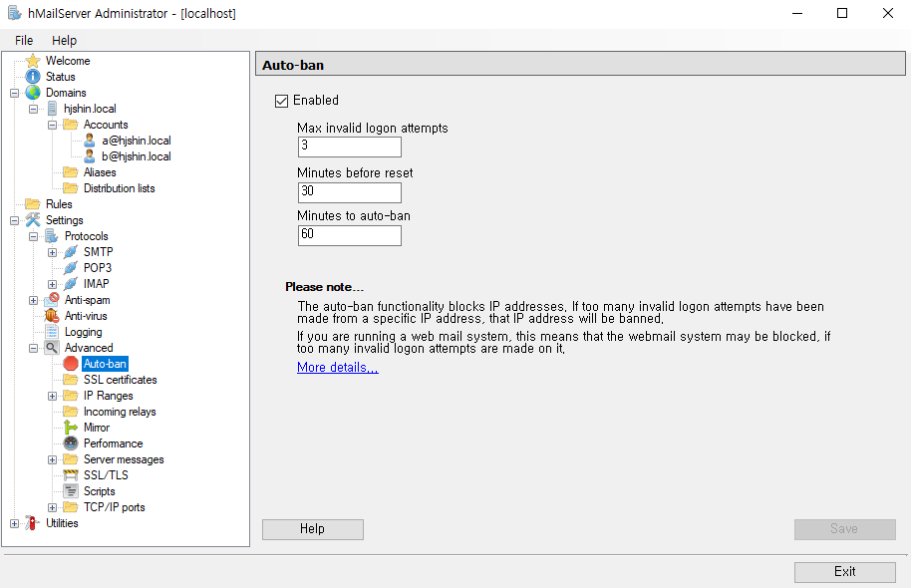Open the File menu
The height and width of the screenshot is (588, 911).
tap(24, 40)
